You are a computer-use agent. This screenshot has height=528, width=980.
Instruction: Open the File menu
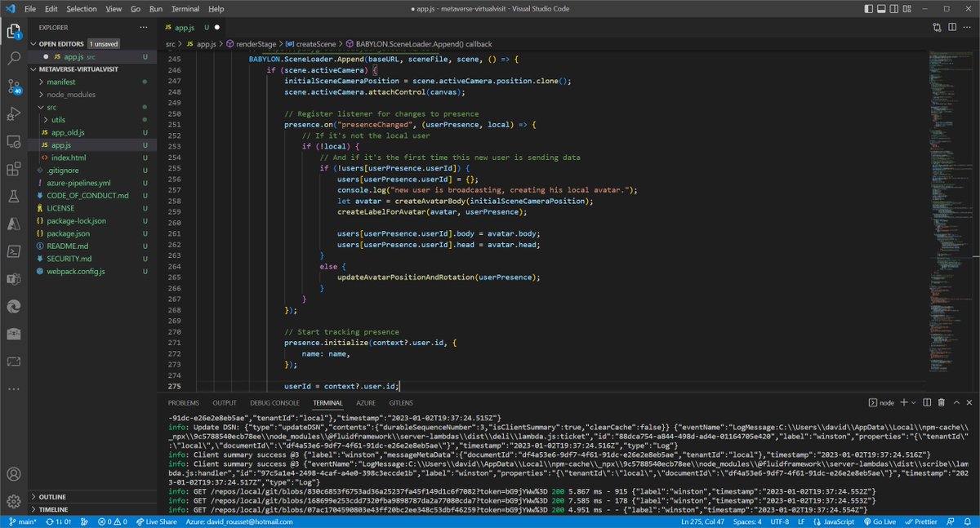pyautogui.click(x=30, y=8)
